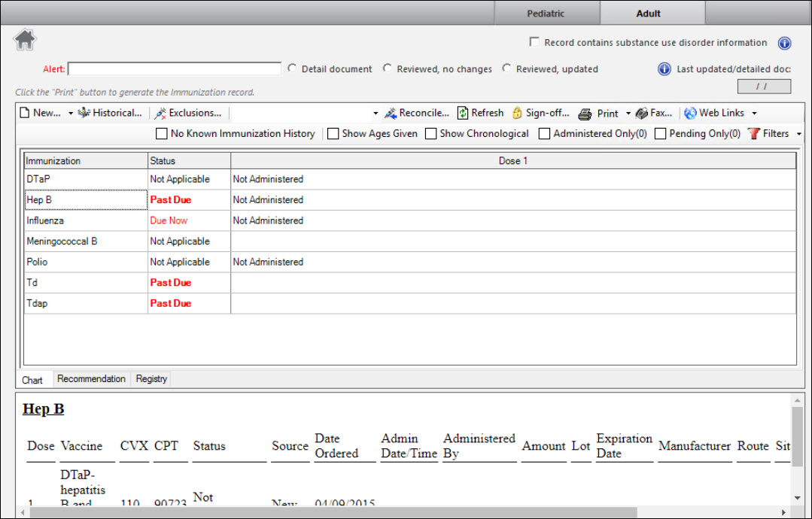Image resolution: width=812 pixels, height=519 pixels.
Task: Click the detail pane's vertical scrollbar thumb
Action: [798, 436]
